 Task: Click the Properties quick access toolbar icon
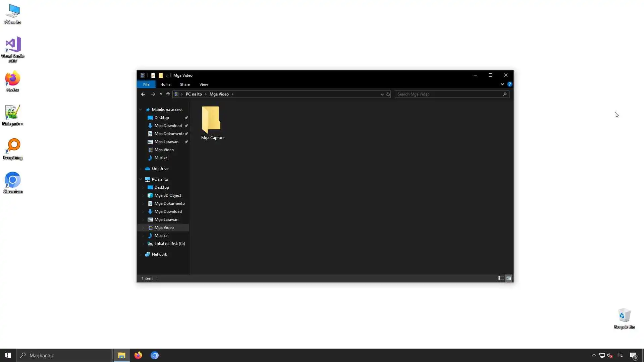click(x=153, y=75)
